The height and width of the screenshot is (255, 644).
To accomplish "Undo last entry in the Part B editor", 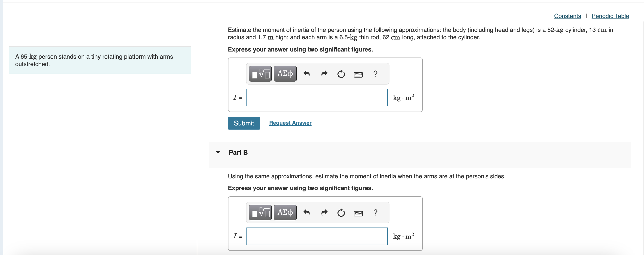I will (x=307, y=212).
